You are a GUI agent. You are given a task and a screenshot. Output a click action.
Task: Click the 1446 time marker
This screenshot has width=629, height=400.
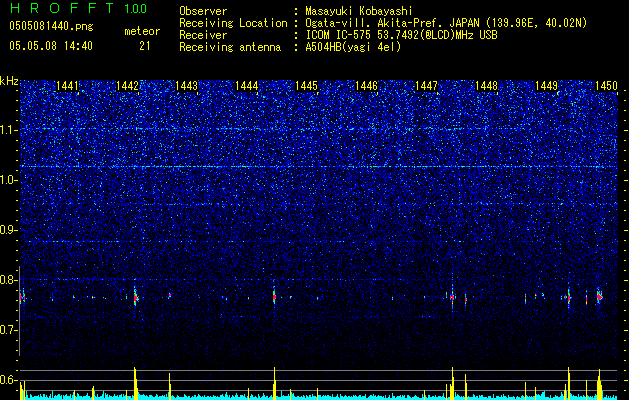pyautogui.click(x=367, y=85)
